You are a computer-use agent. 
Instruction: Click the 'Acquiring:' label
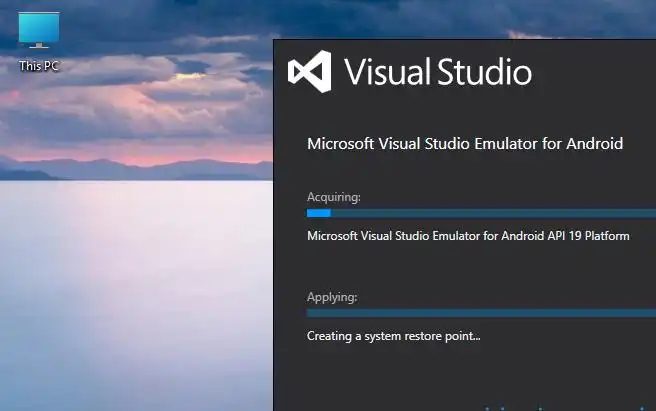pos(333,197)
